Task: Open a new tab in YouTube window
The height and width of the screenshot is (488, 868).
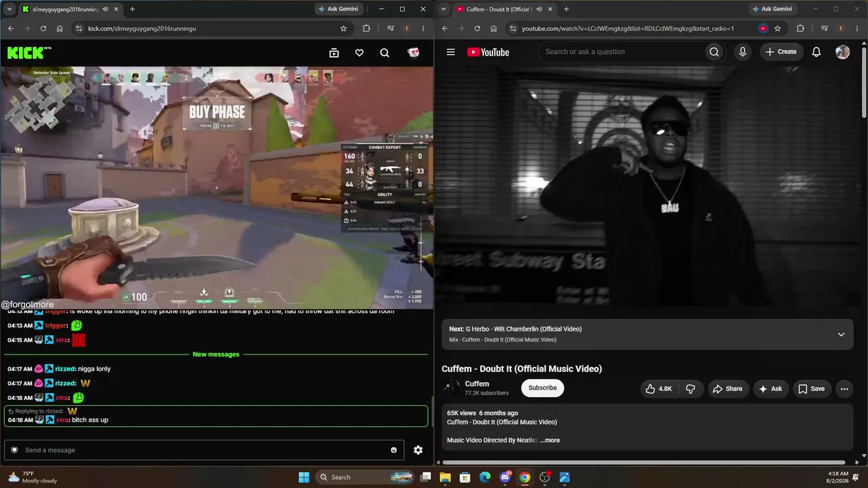Action: click(x=566, y=9)
